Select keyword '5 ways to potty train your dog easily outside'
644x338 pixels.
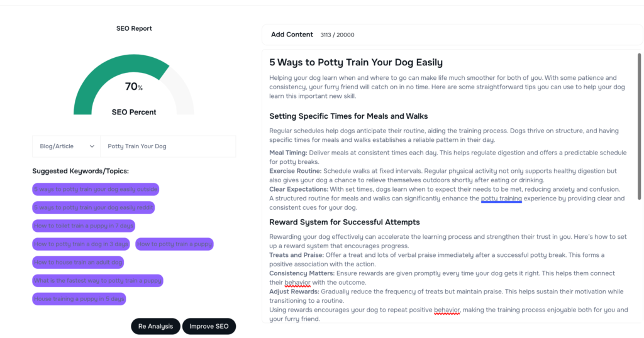(x=96, y=189)
